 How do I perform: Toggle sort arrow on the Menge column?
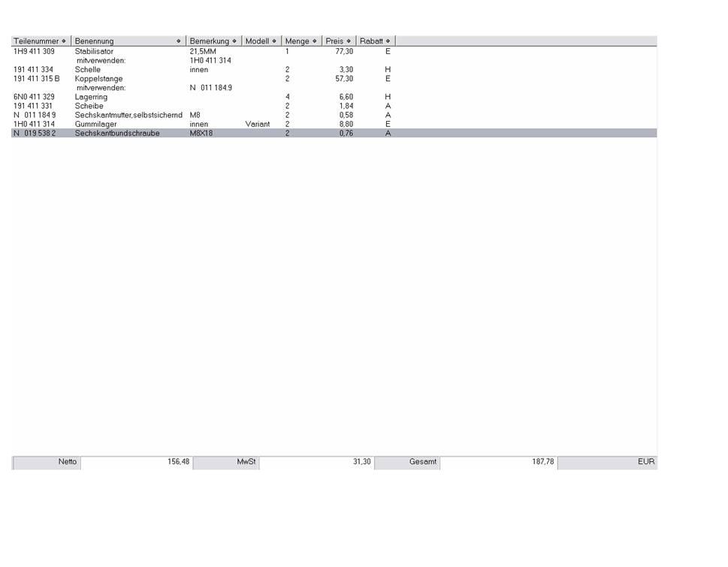[x=315, y=41]
